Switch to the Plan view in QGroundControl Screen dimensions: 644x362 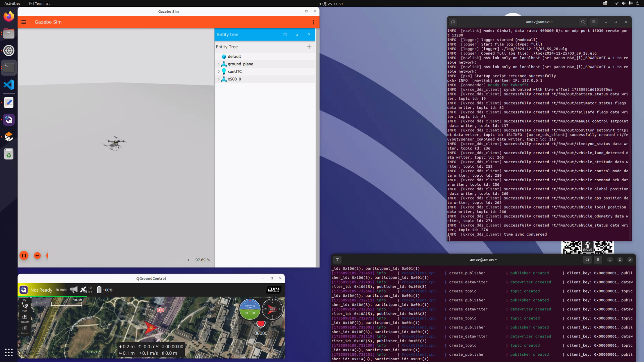click(x=24, y=307)
